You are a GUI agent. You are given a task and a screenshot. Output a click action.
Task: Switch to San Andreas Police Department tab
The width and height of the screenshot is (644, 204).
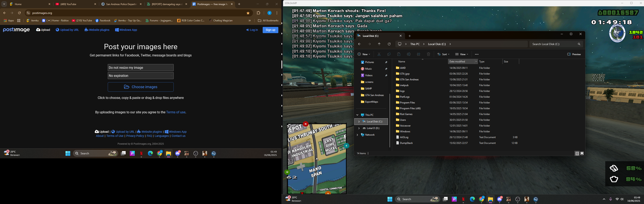(x=122, y=4)
